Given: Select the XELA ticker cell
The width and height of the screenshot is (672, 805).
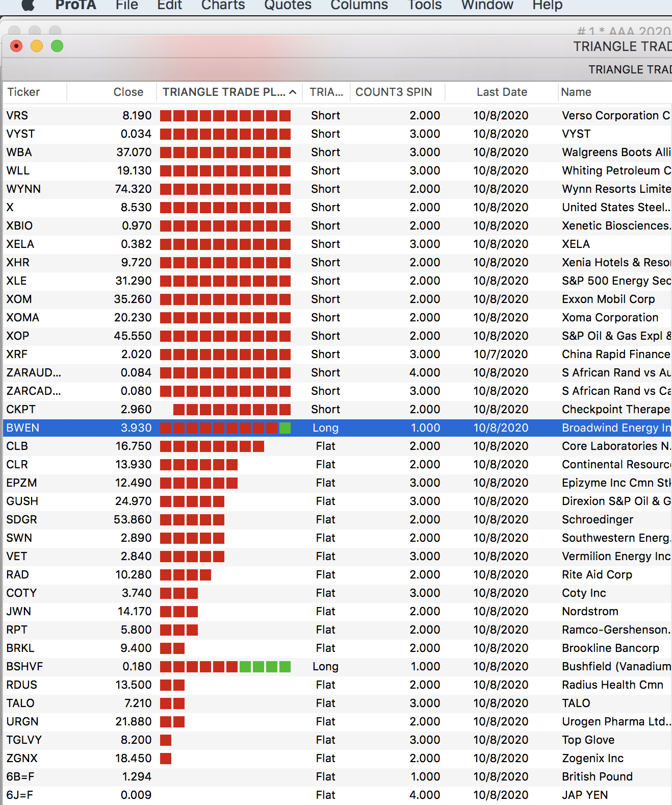Looking at the screenshot, I should (x=20, y=244).
